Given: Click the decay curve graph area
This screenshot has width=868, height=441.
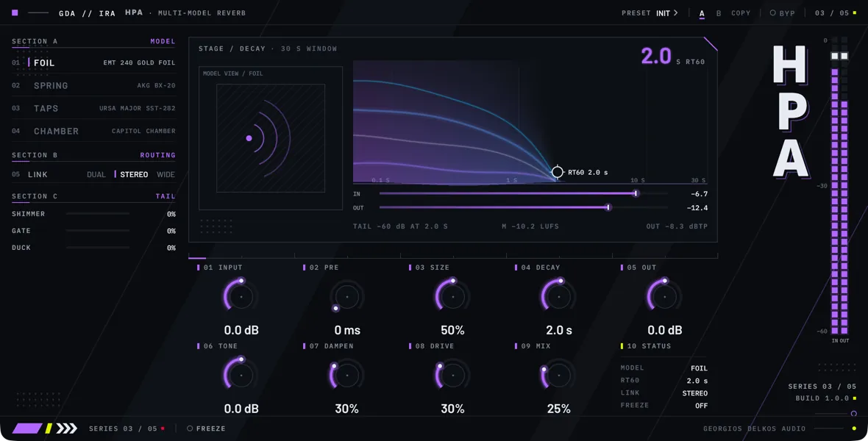Looking at the screenshot, I should pos(530,122).
